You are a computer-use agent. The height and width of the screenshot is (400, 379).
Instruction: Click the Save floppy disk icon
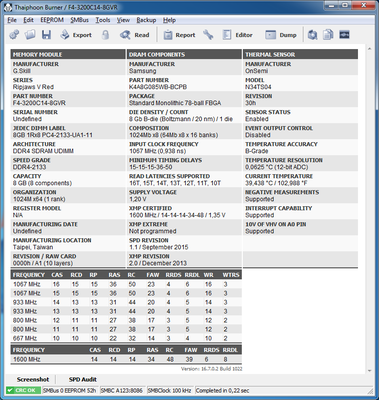click(x=46, y=35)
